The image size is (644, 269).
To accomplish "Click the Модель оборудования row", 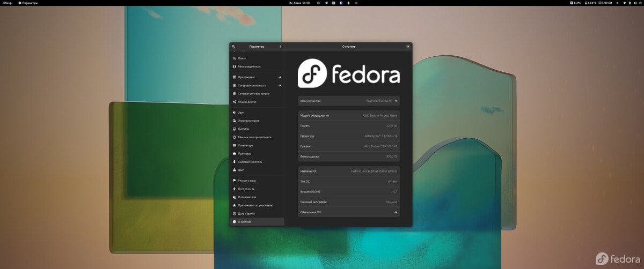I will [349, 116].
